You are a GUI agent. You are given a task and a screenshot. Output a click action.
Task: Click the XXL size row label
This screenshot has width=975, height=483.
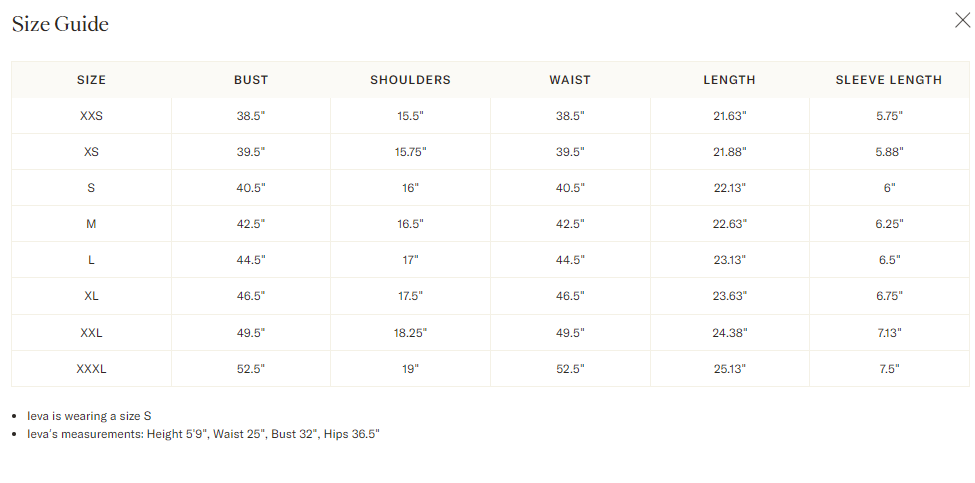[x=91, y=332]
